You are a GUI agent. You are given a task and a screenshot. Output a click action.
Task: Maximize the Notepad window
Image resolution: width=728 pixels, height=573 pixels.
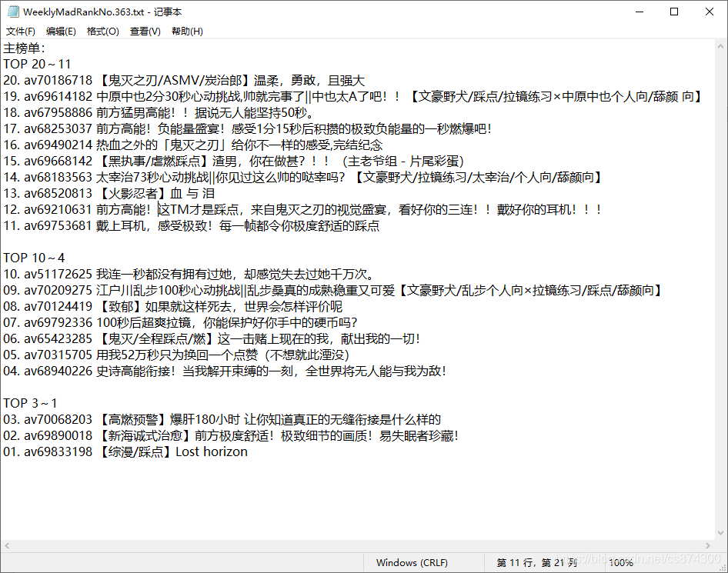pos(674,12)
